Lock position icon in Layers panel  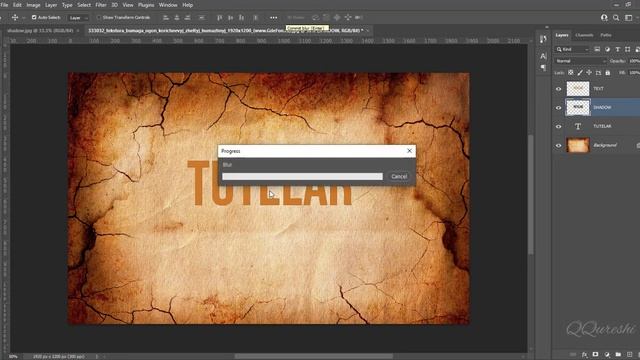click(x=589, y=73)
